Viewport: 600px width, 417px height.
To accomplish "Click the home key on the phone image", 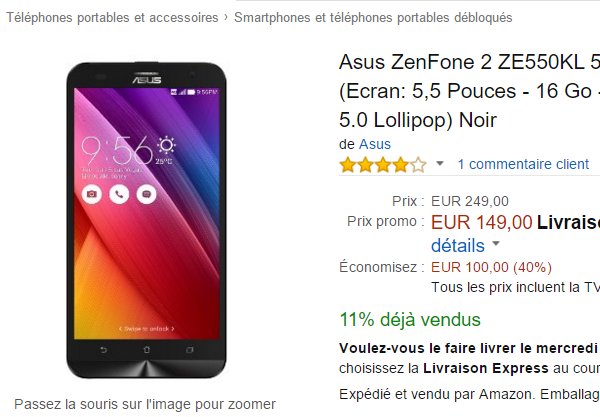I will 147,350.
